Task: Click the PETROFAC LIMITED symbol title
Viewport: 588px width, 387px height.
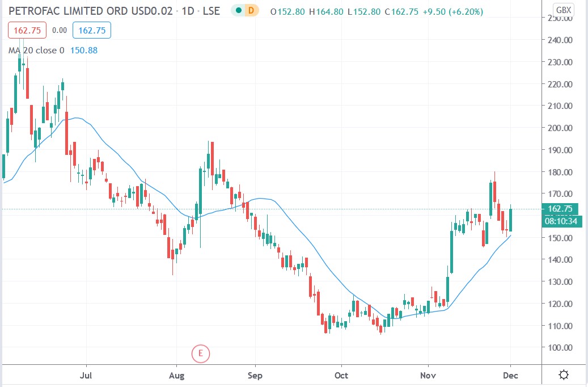Action: [90, 11]
